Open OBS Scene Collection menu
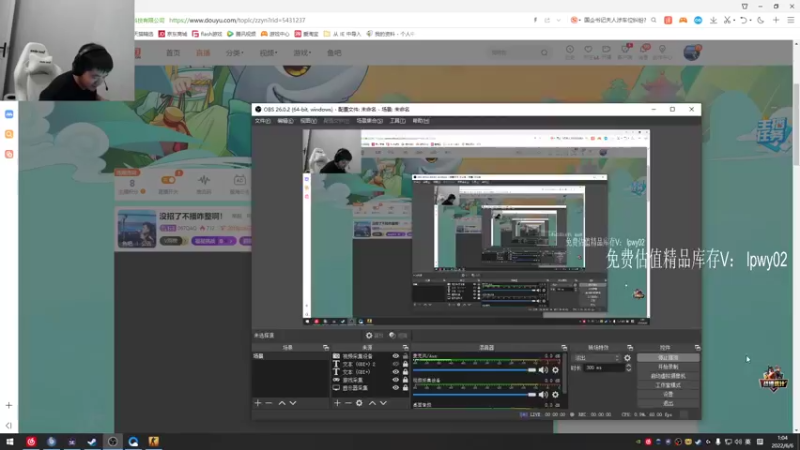Image resolution: width=800 pixels, height=450 pixels. pyautogui.click(x=369, y=121)
